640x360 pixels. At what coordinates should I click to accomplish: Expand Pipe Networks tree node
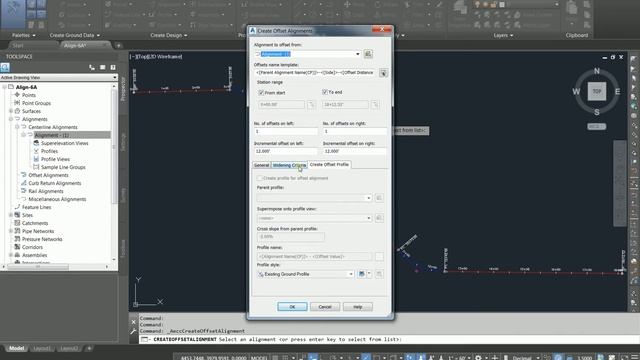(x=11, y=231)
